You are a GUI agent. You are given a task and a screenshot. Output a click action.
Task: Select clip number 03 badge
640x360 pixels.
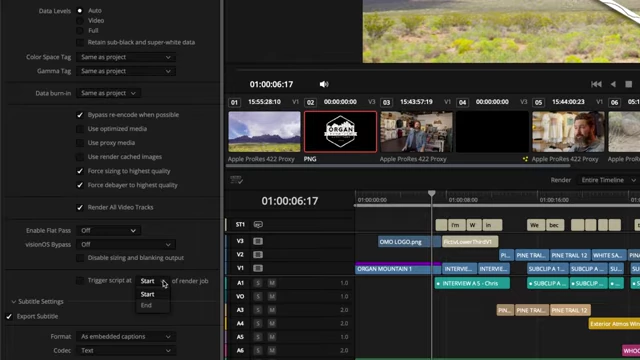[386, 102]
